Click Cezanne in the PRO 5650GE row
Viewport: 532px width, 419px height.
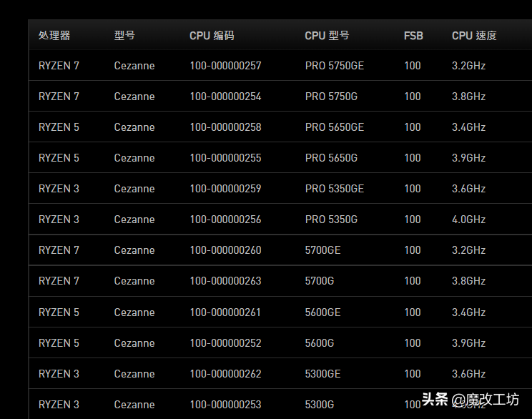coord(134,127)
